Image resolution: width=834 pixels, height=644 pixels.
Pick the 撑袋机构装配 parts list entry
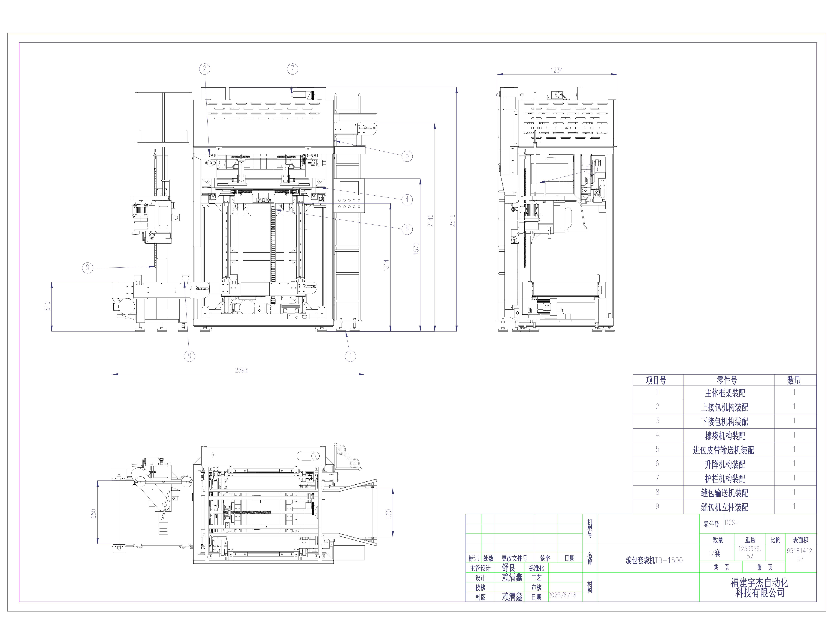[725, 436]
